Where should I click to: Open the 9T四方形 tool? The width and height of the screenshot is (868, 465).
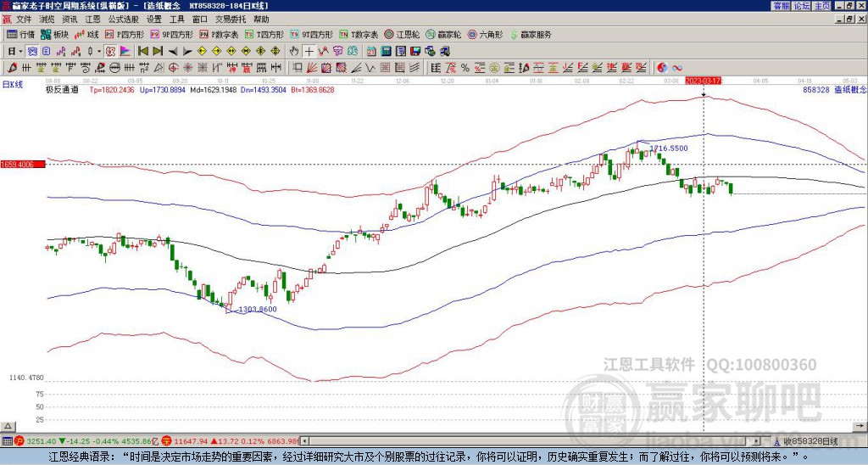(x=311, y=34)
